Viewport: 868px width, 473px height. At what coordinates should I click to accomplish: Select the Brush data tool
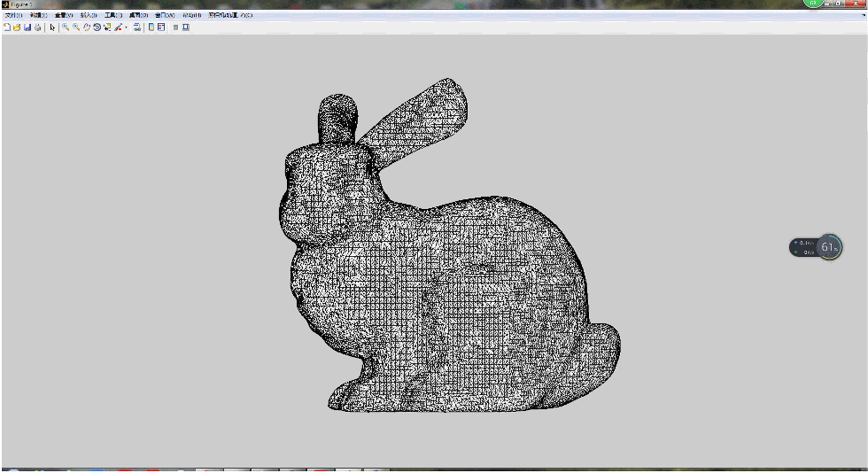[x=118, y=27]
